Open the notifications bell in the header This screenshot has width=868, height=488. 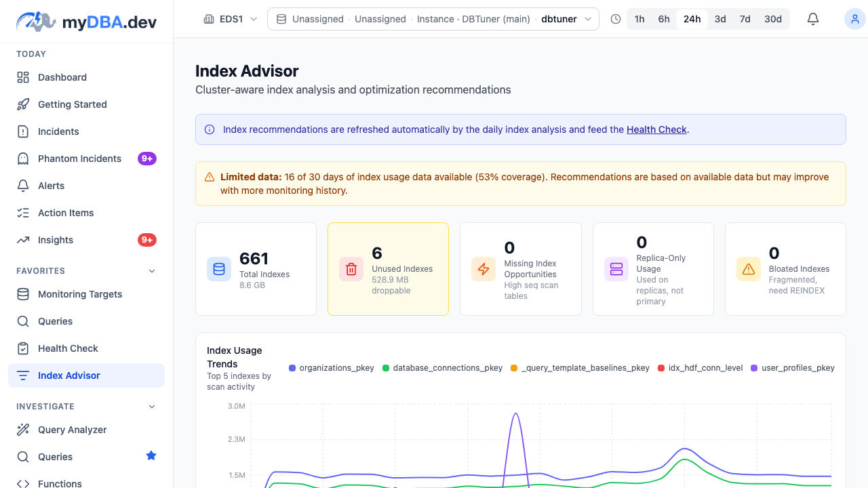click(x=813, y=19)
